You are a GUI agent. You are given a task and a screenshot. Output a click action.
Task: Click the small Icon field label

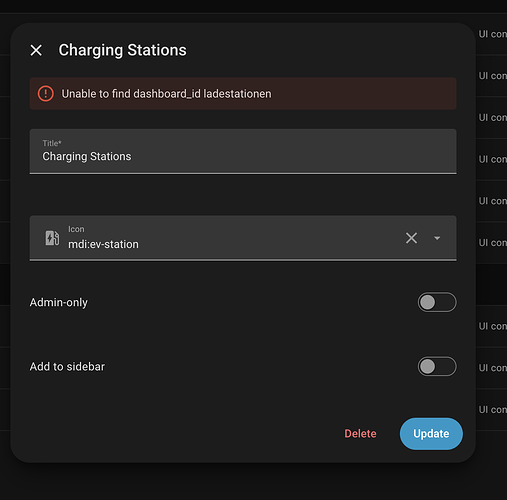click(x=76, y=229)
